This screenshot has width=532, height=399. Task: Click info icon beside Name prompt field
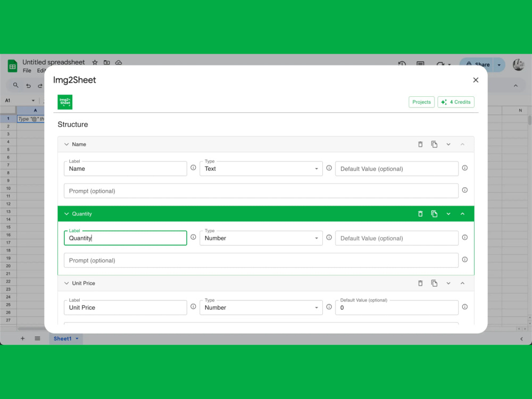(x=465, y=190)
